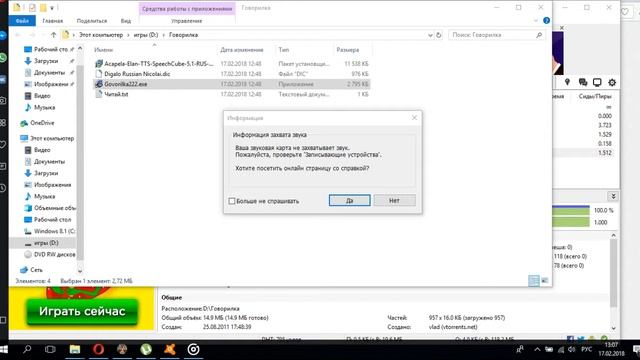Refresh the Говорилка folder
This screenshot has height=360, width=640.
[x=439, y=35]
